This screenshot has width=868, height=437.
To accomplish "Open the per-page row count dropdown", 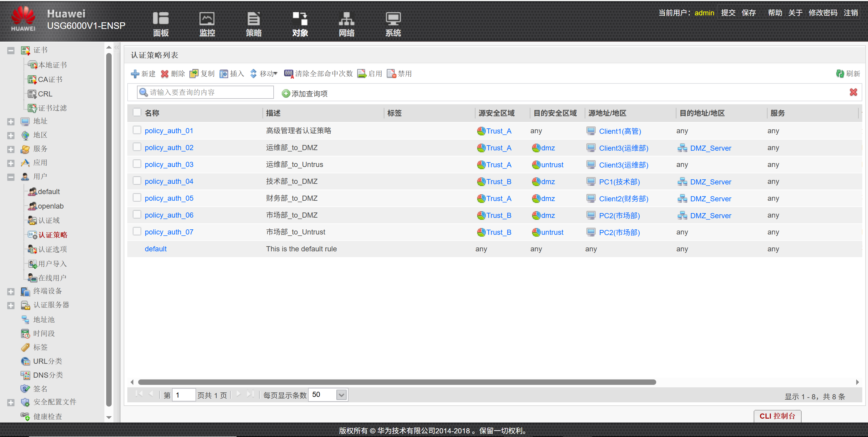I will coord(341,395).
